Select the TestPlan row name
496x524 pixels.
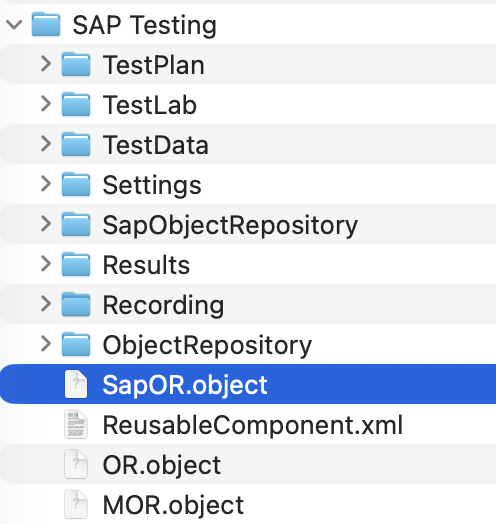click(154, 65)
